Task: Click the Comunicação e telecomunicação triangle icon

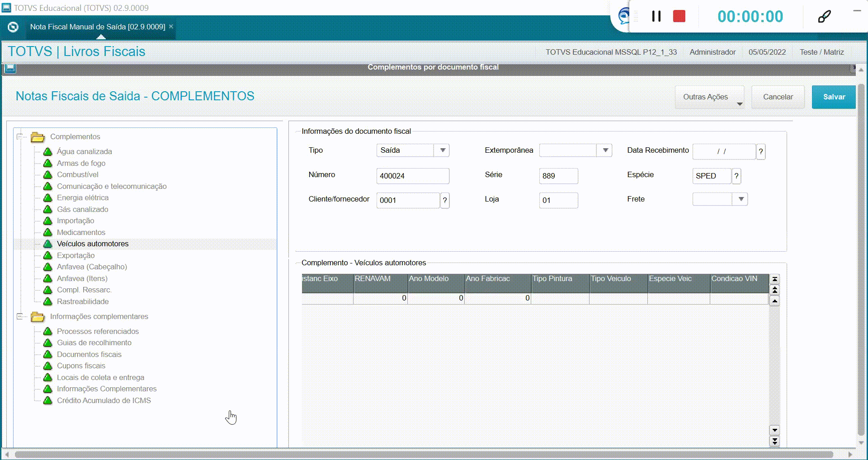Action: tap(48, 186)
